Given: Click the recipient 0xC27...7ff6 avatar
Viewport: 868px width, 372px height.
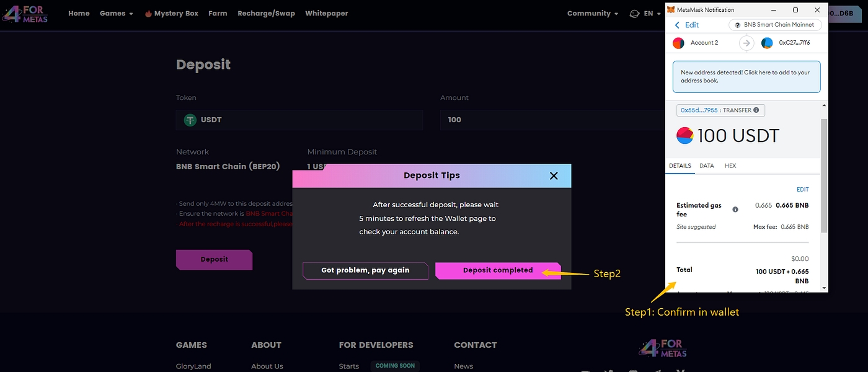Looking at the screenshot, I should pos(767,43).
